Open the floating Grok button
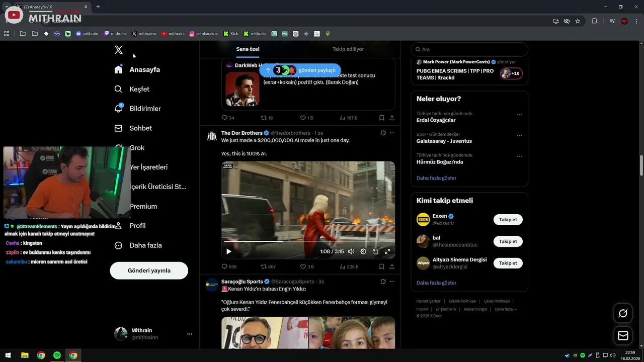644x362 pixels. pos(623,313)
